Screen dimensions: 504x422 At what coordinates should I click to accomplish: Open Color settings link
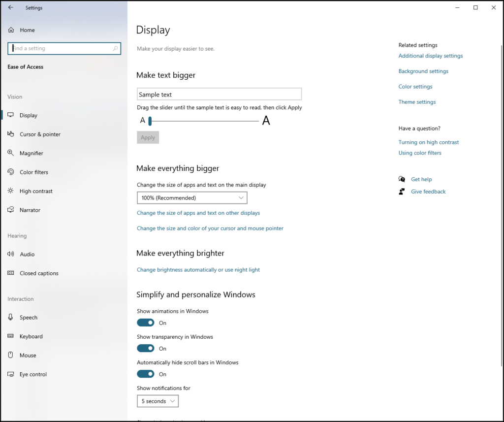click(x=415, y=87)
